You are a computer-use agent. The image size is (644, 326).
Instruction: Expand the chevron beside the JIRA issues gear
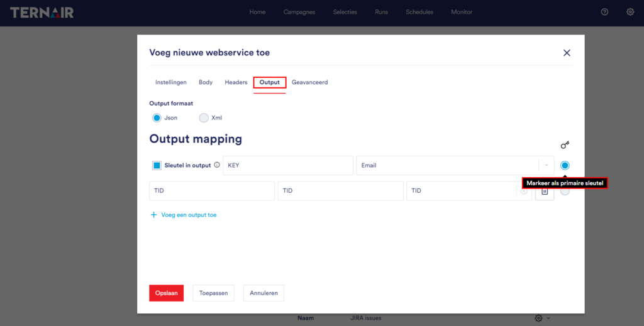548,318
